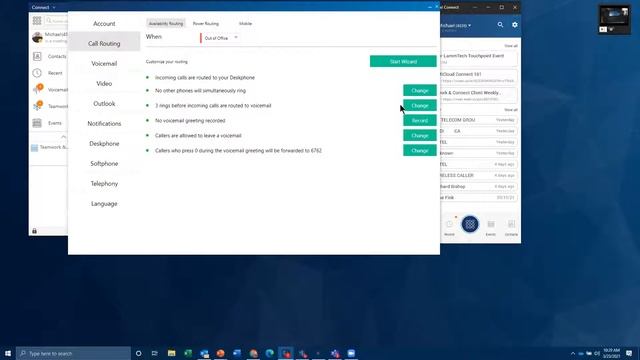Open Microsoft Edge from the taskbar
Viewport: 640px width, 360px height.
pyautogui.click(x=269, y=353)
